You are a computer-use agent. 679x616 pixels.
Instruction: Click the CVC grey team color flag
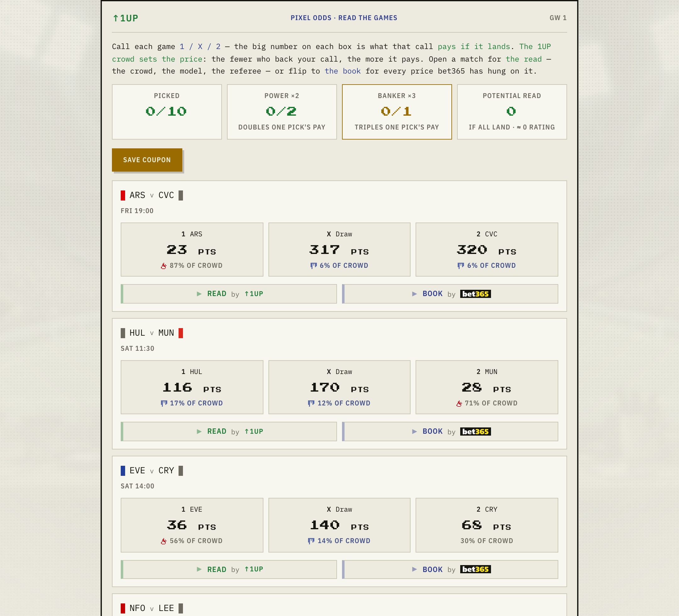coord(181,195)
